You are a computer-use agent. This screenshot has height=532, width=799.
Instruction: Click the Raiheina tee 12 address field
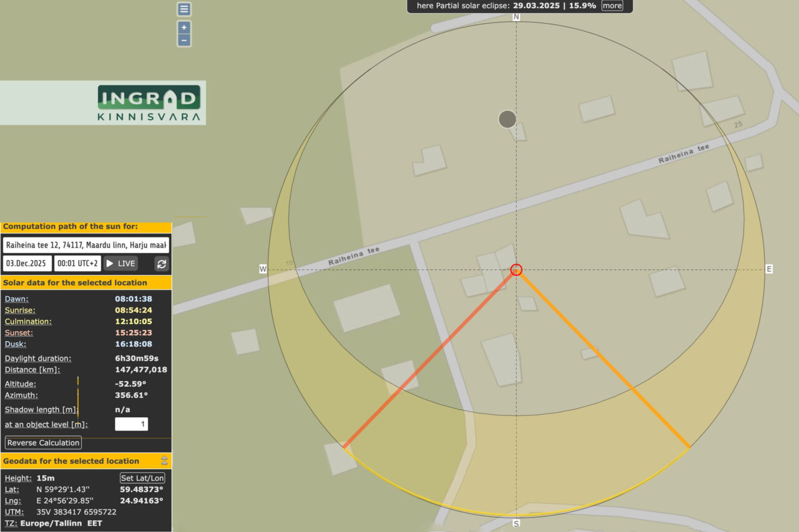coord(86,244)
